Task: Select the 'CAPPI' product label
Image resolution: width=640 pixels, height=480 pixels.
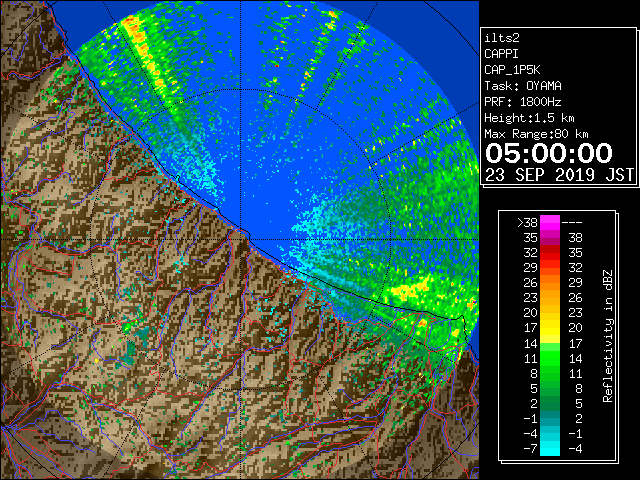Action: [501, 54]
